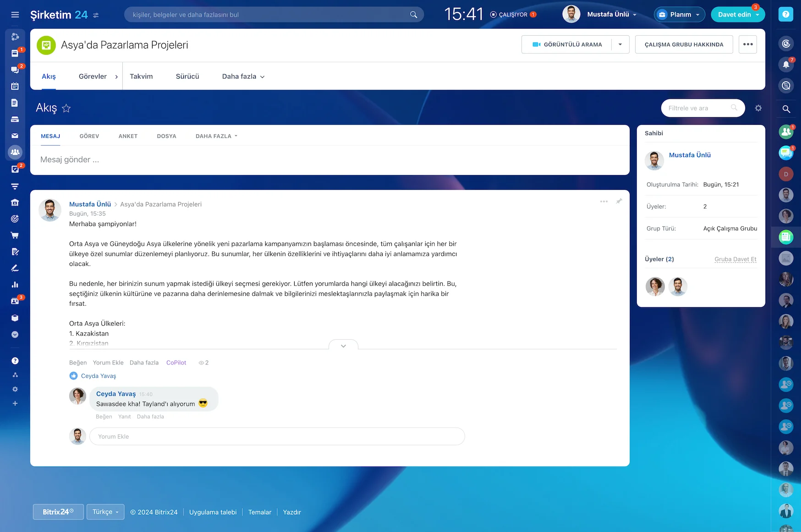Viewport: 801px width, 532px height.
Task: Click the Yazdır footer link
Action: 292,512
